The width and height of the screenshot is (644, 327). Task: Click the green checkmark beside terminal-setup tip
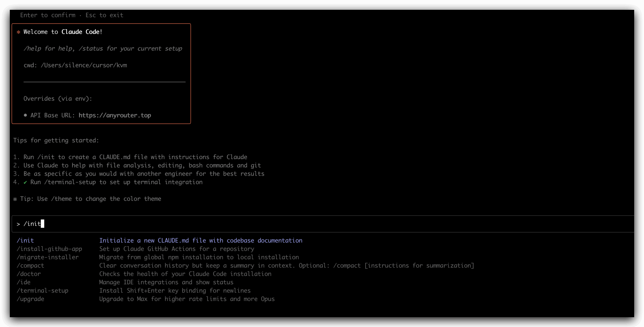point(25,182)
